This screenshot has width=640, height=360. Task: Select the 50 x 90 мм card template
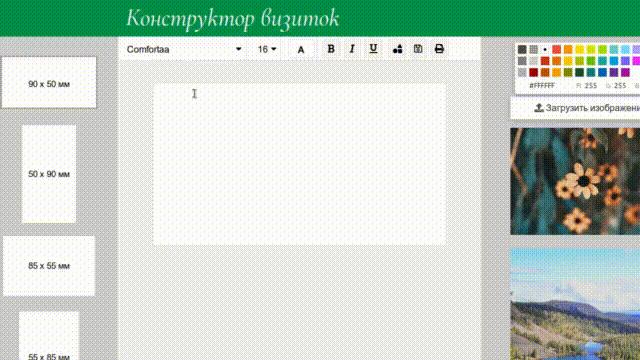(x=49, y=174)
